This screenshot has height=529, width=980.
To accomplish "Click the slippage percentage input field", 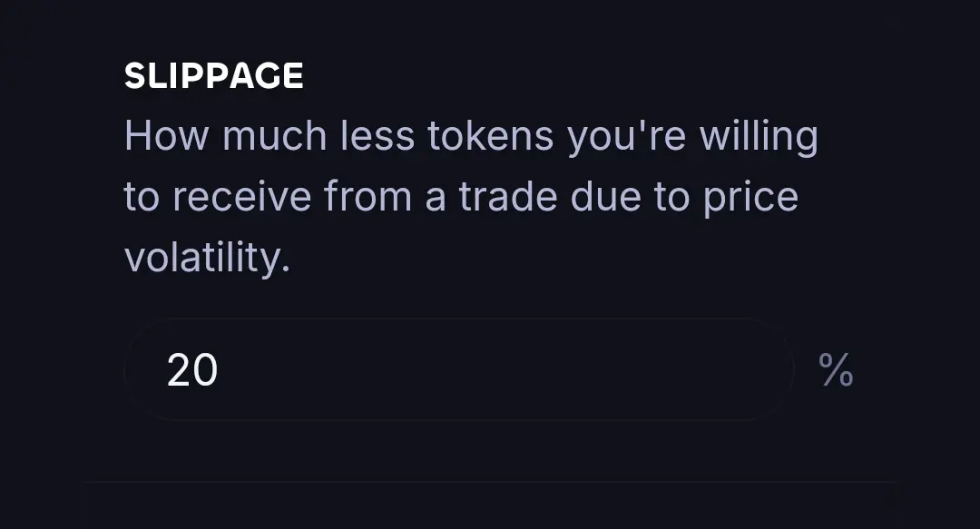I will pos(459,369).
